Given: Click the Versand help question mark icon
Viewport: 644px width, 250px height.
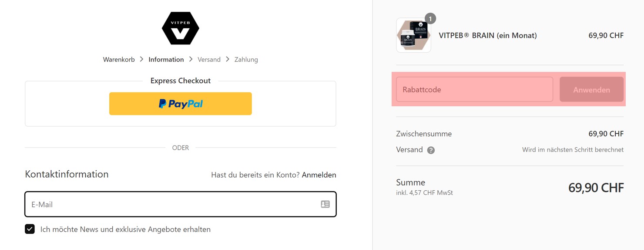Looking at the screenshot, I should (x=431, y=150).
